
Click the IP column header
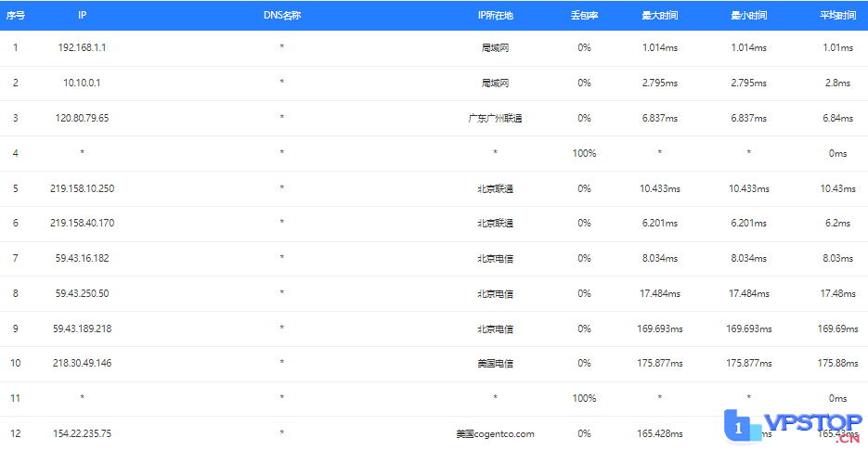[82, 16]
